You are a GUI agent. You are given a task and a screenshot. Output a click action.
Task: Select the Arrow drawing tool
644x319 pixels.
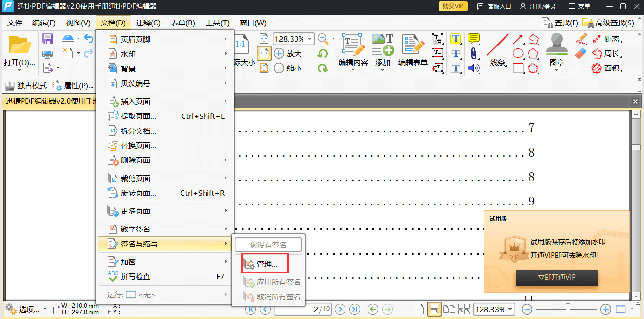518,39
